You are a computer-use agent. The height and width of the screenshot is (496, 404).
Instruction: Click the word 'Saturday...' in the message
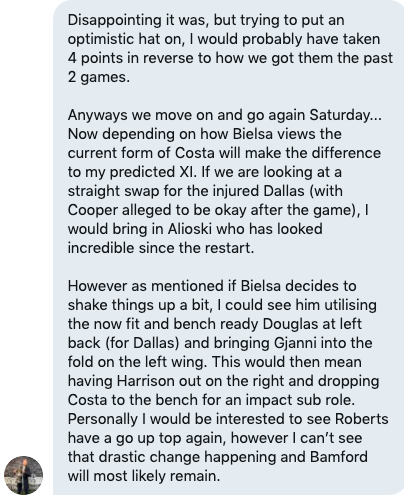[345, 115]
